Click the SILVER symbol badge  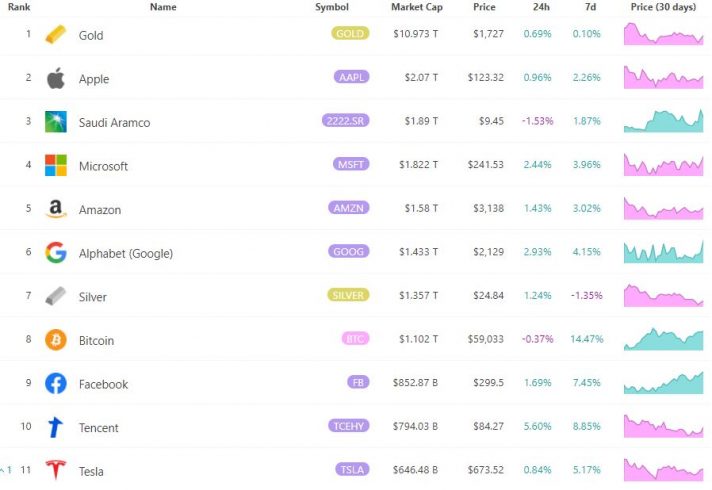tap(348, 295)
